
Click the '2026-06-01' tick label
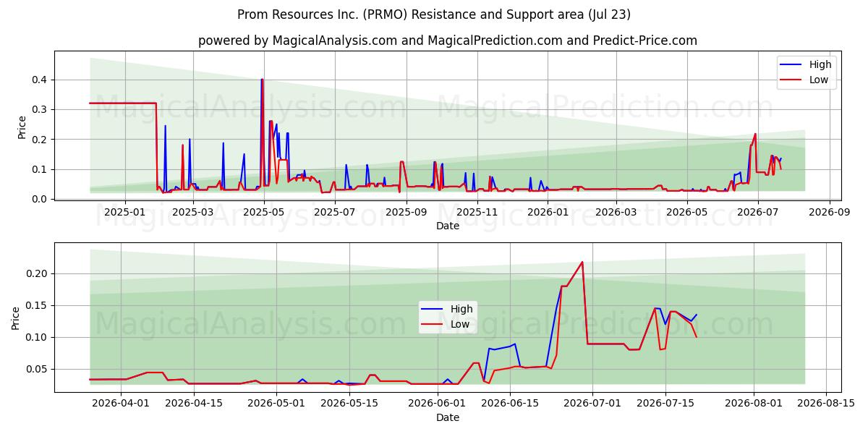click(x=438, y=404)
